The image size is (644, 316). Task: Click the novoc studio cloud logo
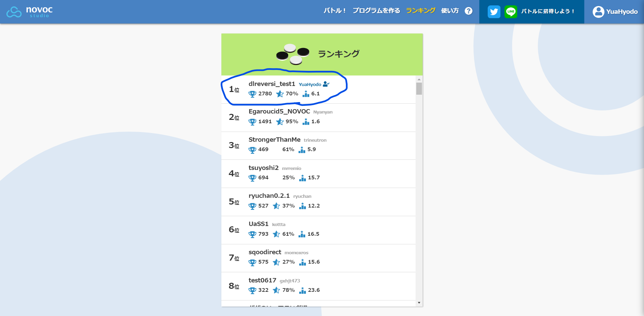pos(13,11)
